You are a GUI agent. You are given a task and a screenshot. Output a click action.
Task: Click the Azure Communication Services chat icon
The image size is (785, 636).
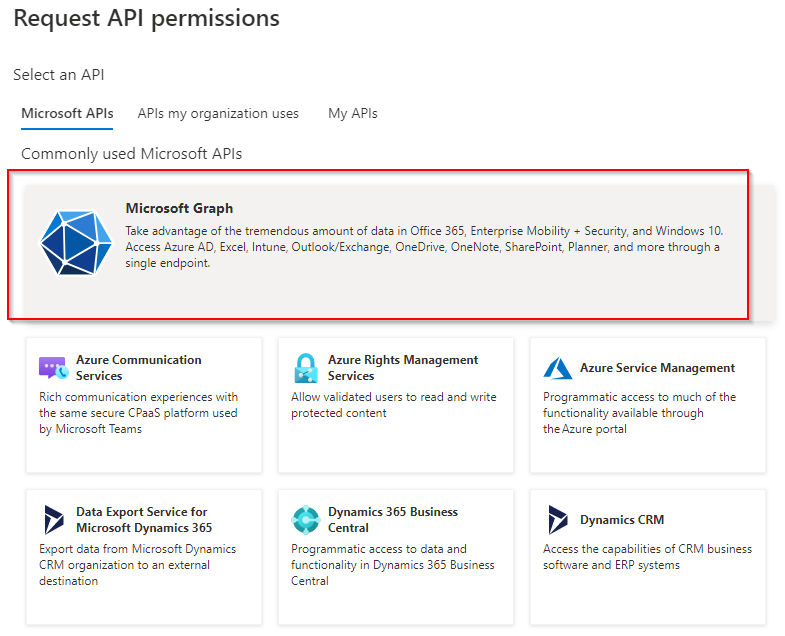click(54, 368)
